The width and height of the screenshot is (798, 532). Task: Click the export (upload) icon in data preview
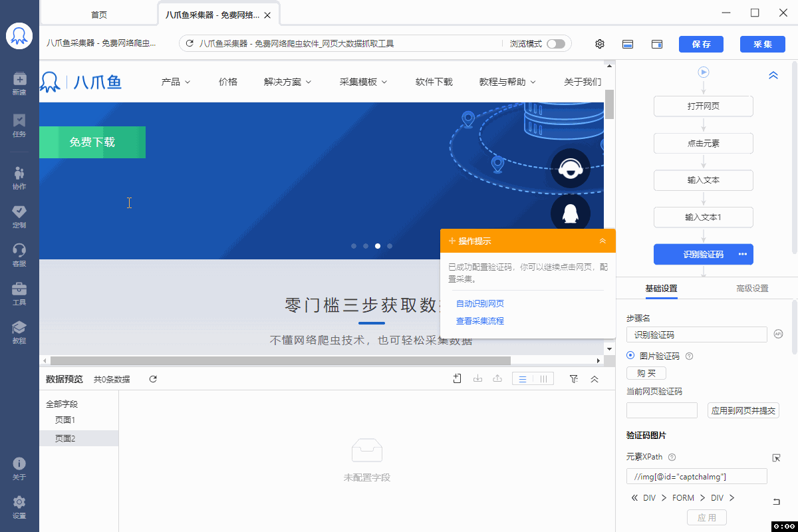point(497,378)
